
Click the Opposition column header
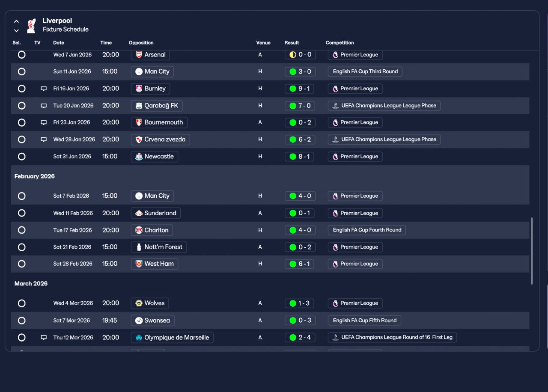141,43
